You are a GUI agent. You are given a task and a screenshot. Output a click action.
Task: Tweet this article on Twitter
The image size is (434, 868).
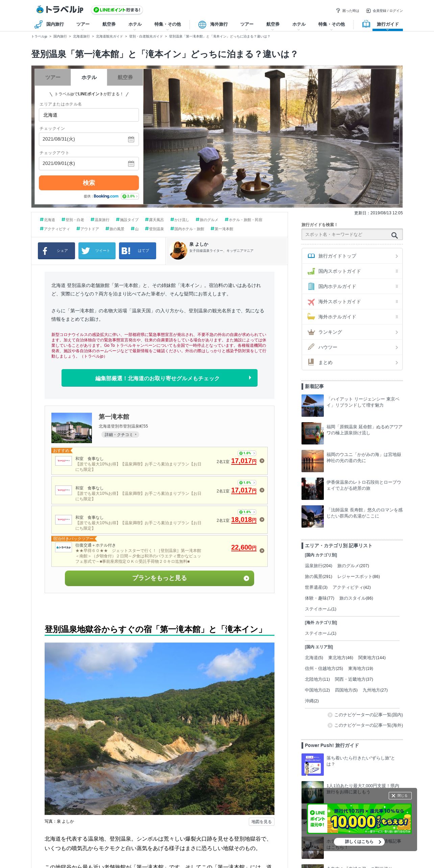point(97,251)
